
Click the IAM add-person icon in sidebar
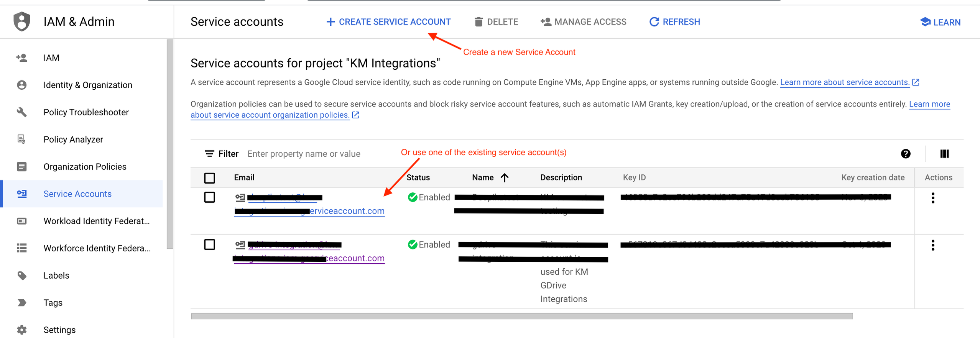click(22, 58)
